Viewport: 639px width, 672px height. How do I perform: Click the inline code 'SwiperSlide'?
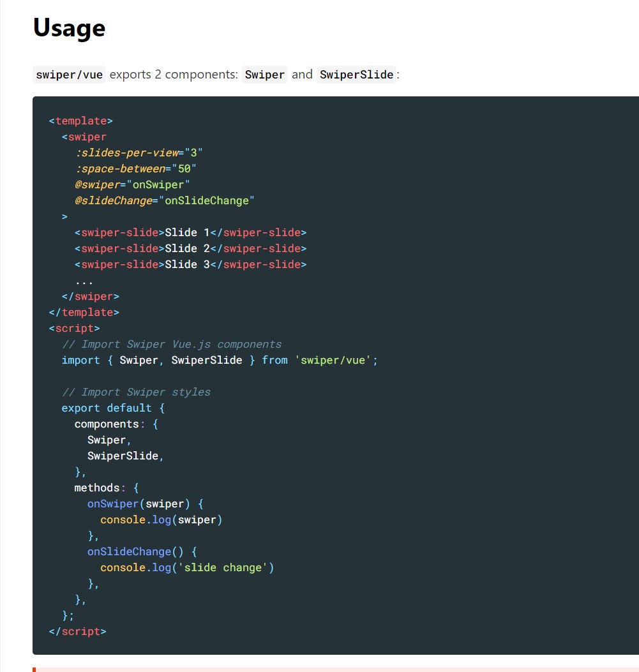click(x=356, y=75)
